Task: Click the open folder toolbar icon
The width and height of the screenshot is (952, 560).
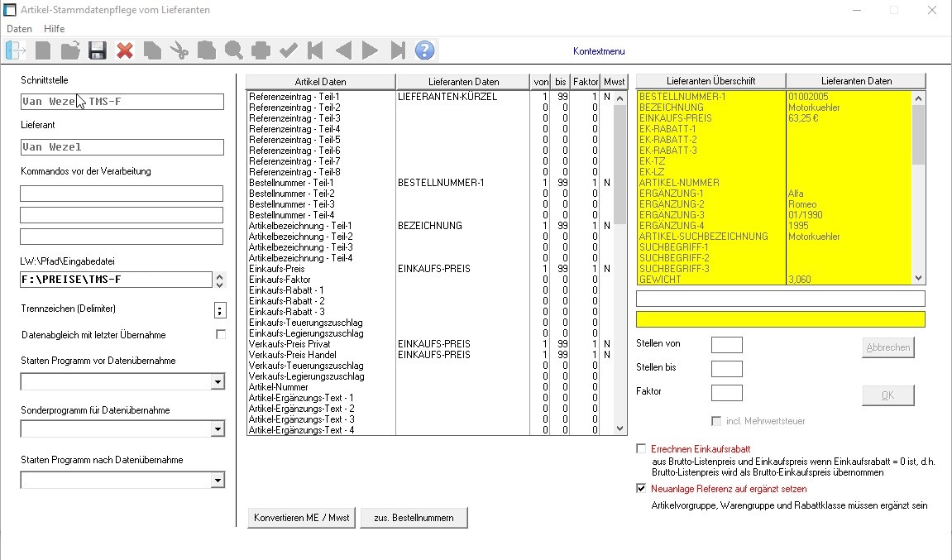Action: pos(70,50)
